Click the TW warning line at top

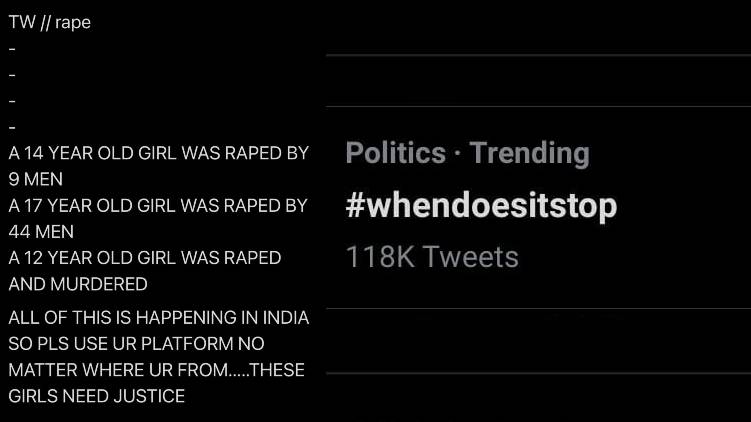tap(49, 23)
